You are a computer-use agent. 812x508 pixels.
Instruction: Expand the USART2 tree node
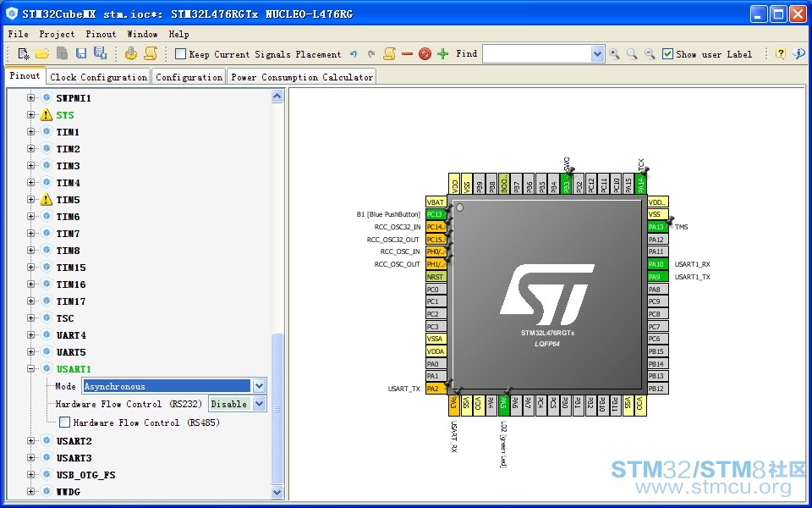click(x=31, y=440)
